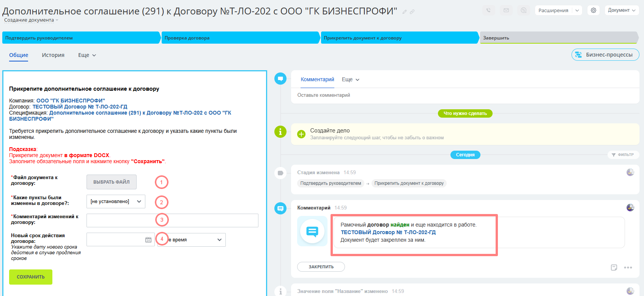The width and height of the screenshot is (644, 296).
Task: Select stage 'Подтвердить руководителем'
Action: pyautogui.click(x=81, y=38)
